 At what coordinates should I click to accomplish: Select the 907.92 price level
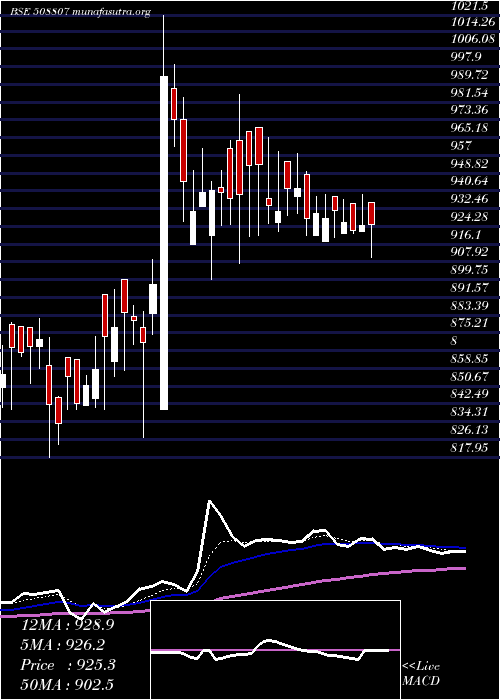[x=469, y=252]
